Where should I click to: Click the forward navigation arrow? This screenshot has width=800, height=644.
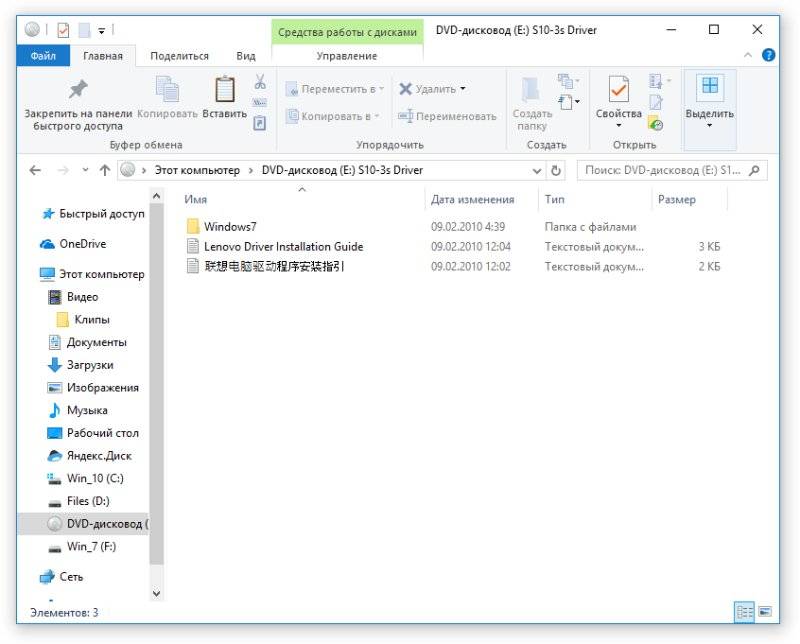[x=63, y=170]
